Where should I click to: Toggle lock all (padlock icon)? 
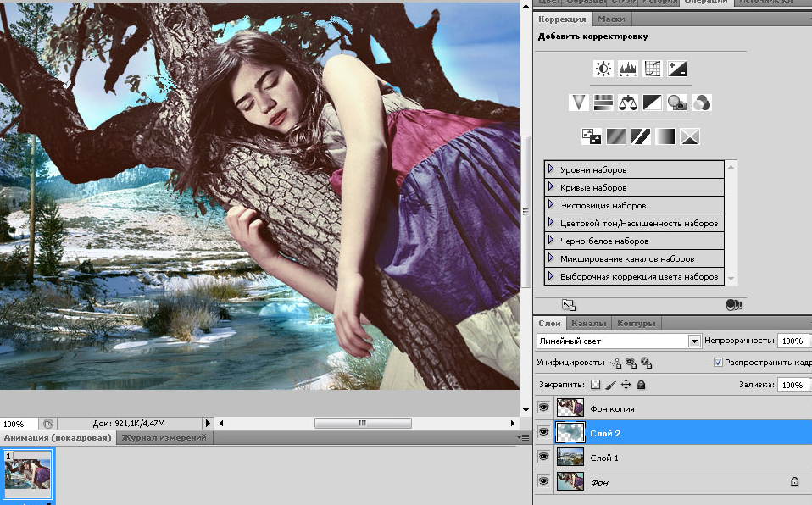point(641,385)
